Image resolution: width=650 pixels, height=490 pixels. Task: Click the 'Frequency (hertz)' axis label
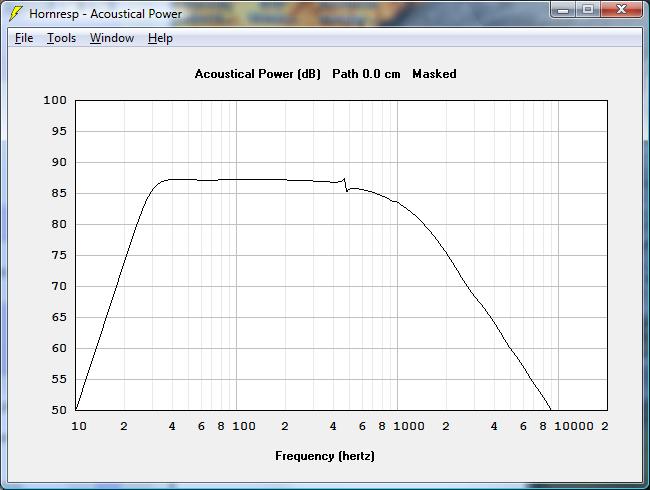[325, 456]
